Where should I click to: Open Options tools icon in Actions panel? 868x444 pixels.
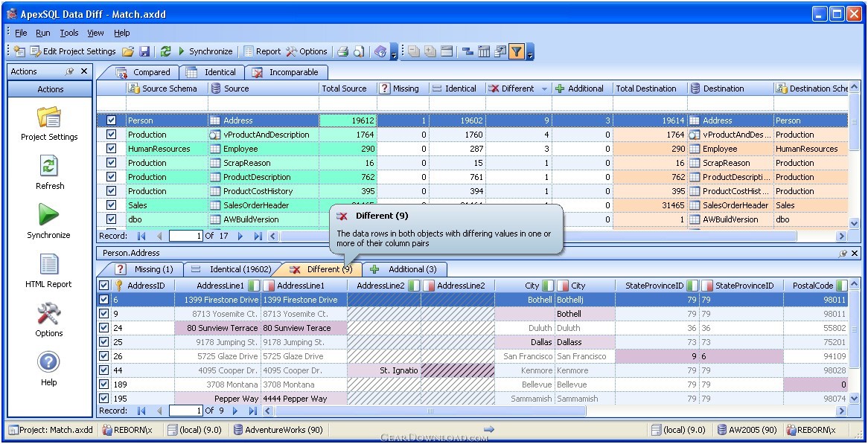(48, 314)
